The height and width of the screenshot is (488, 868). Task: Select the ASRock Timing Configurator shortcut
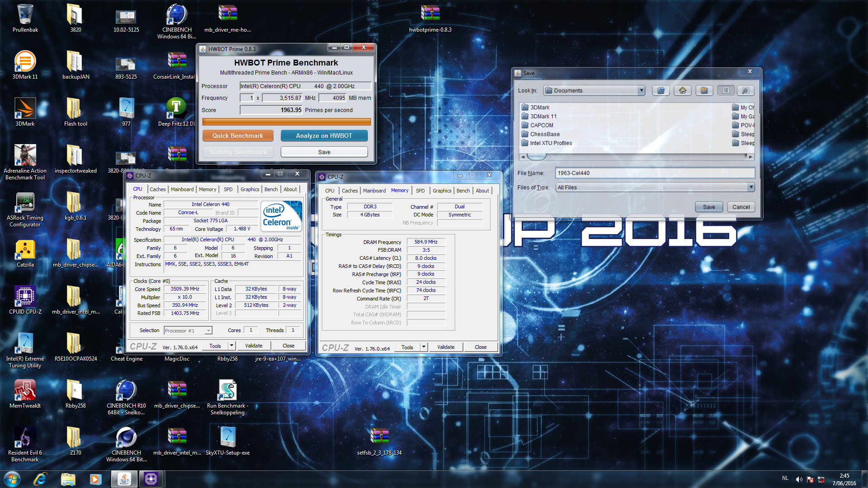point(25,210)
